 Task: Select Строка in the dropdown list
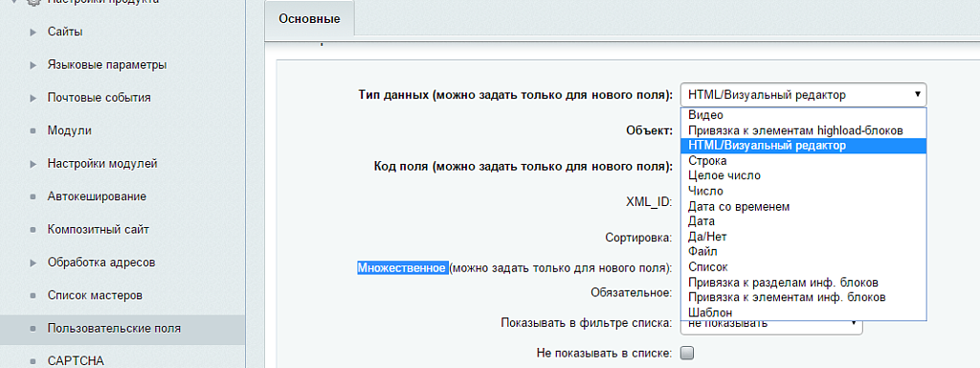coord(803,161)
